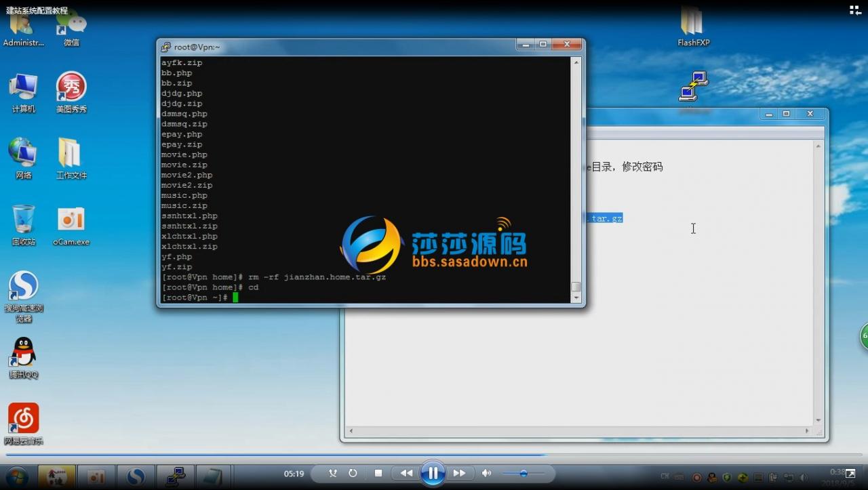The height and width of the screenshot is (490, 868).
Task: Click the rewind button in player
Action: pos(406,473)
